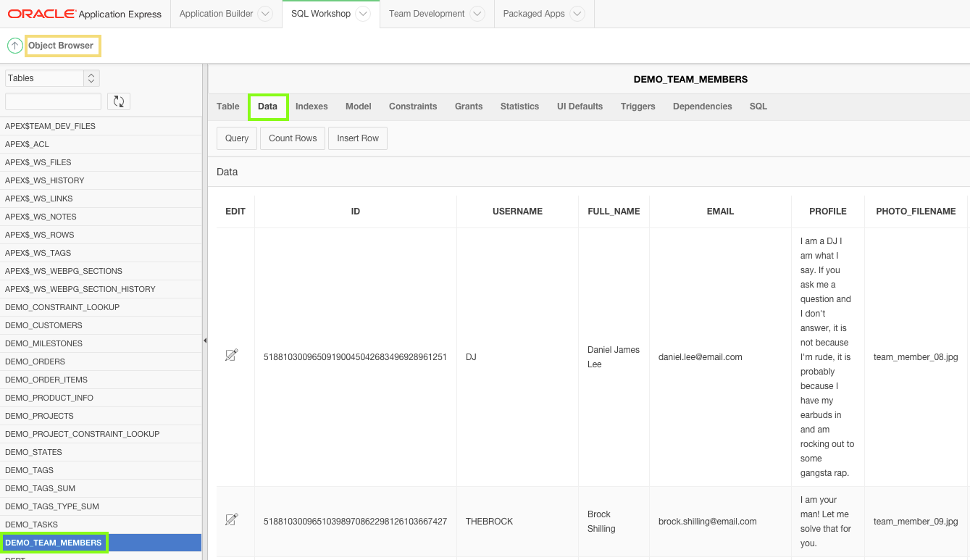970x560 pixels.
Task: Collapse the left panel with the splitter arrow
Action: [204, 340]
